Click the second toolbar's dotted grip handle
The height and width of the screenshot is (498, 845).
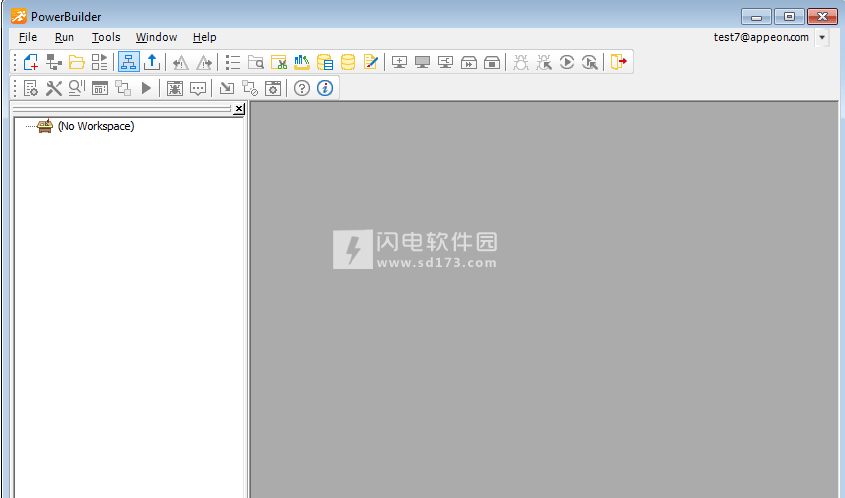click(15, 88)
